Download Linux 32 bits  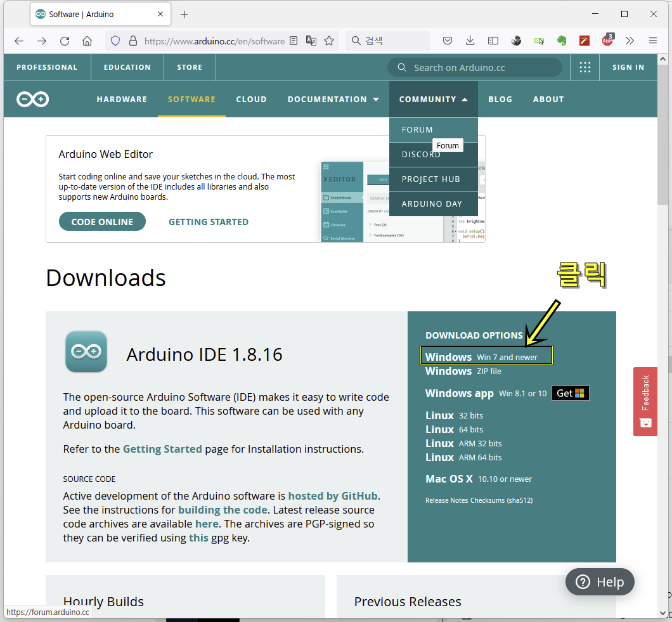(454, 415)
